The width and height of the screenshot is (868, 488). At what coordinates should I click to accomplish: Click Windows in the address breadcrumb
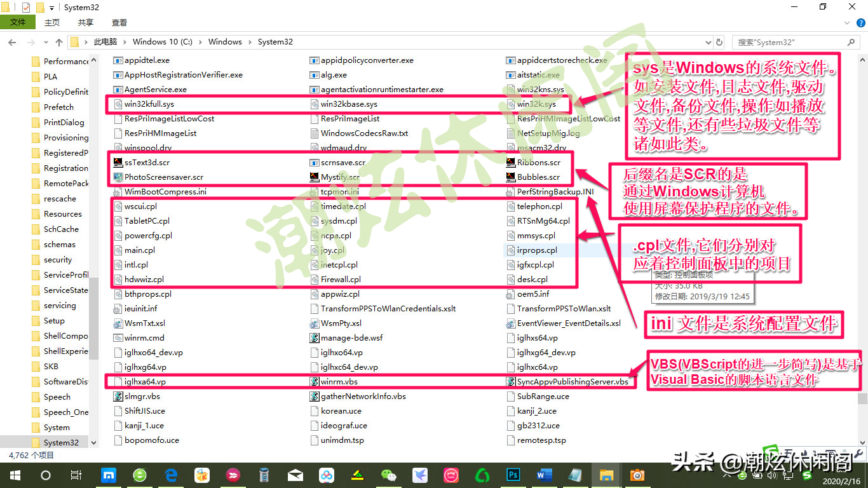click(225, 42)
